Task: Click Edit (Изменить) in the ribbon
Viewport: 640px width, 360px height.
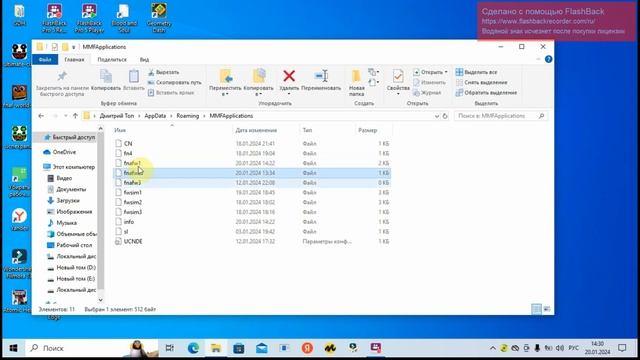Action: tap(429, 82)
